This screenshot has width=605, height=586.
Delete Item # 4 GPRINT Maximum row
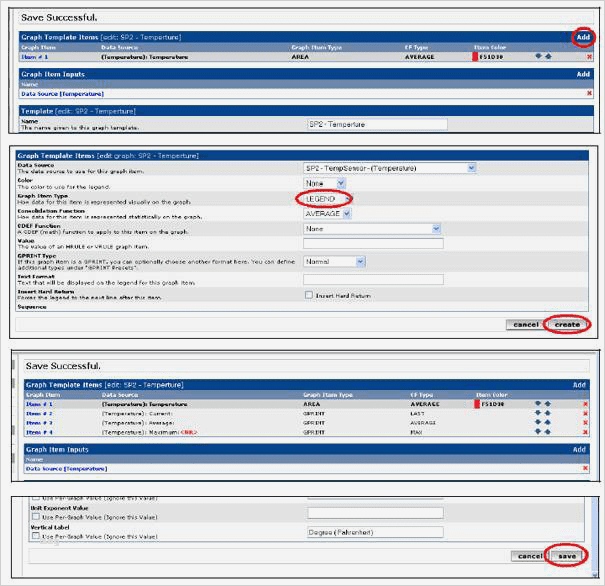(585, 432)
